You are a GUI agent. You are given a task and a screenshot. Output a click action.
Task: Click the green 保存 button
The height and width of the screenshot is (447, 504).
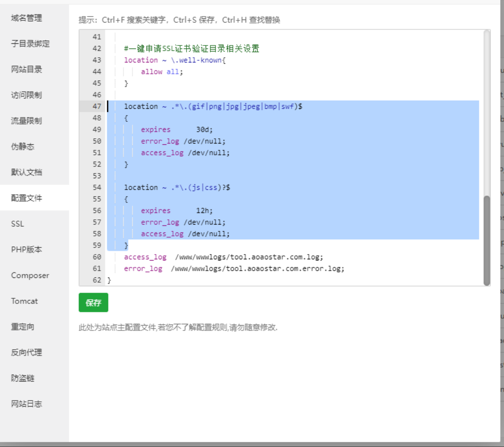[93, 303]
